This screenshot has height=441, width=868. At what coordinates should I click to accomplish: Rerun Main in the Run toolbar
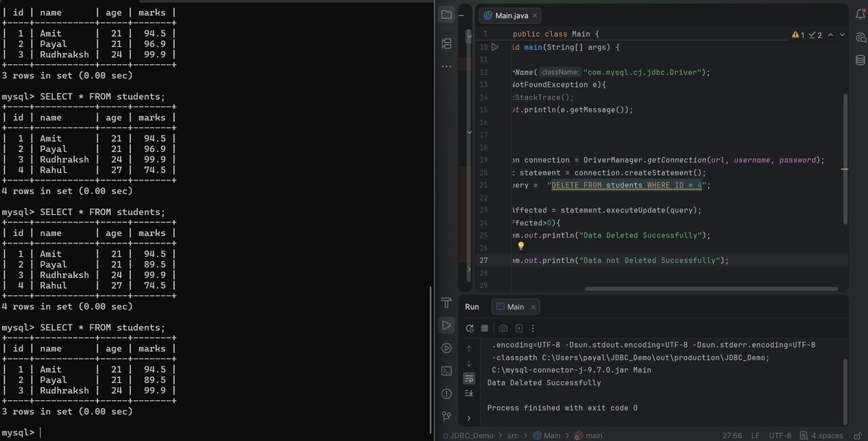click(x=469, y=328)
